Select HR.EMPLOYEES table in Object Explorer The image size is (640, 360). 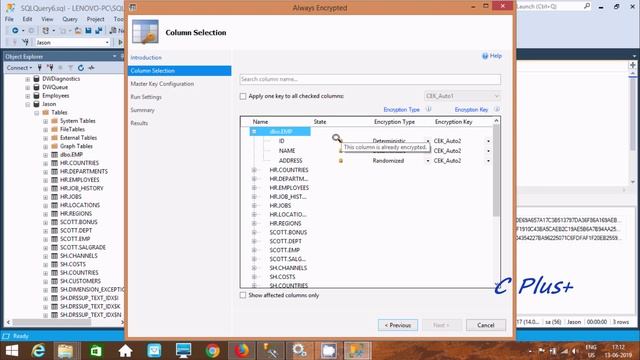point(79,180)
